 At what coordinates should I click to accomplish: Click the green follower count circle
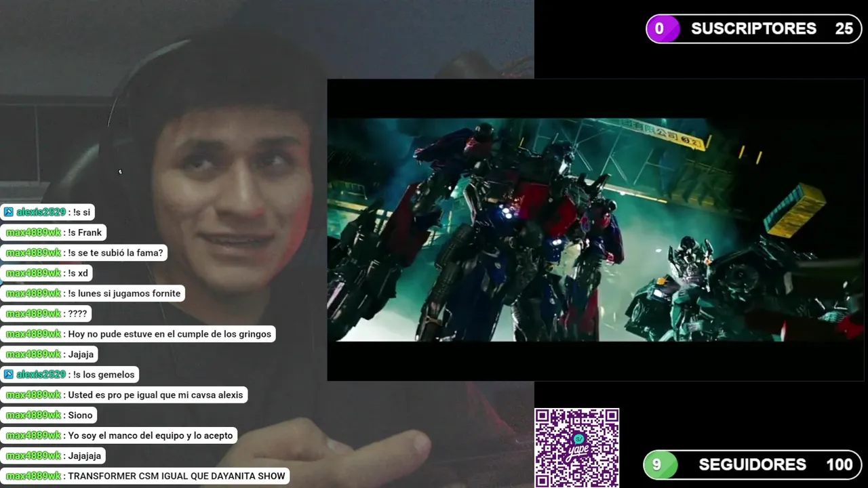click(660, 465)
